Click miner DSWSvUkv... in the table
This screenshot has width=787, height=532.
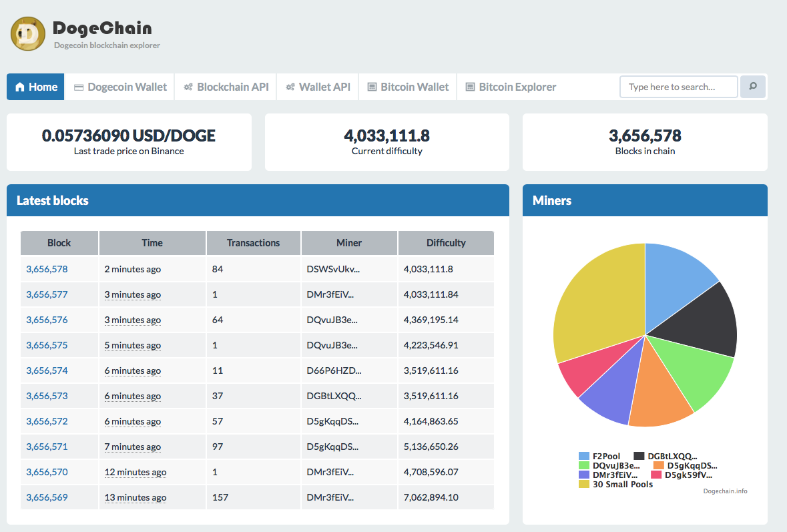(x=333, y=269)
